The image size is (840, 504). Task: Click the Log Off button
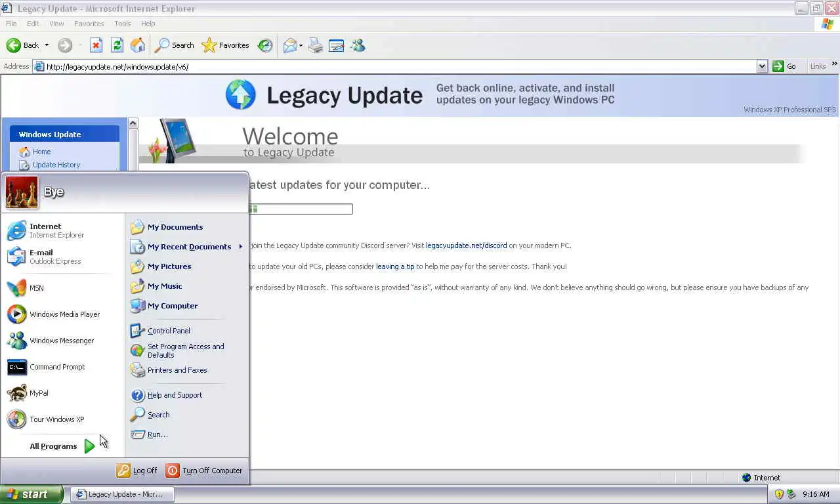pos(137,471)
